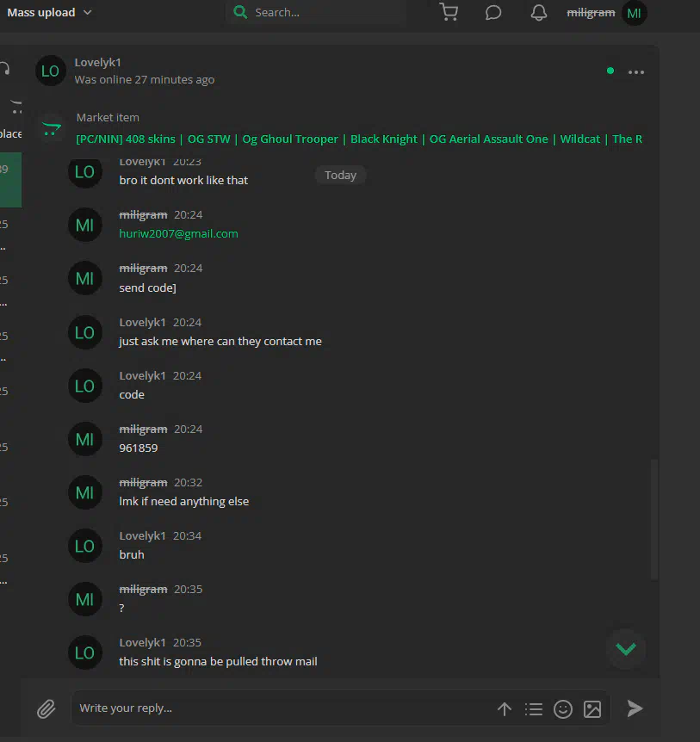
Task: Open the shopping cart icon
Action: click(449, 12)
